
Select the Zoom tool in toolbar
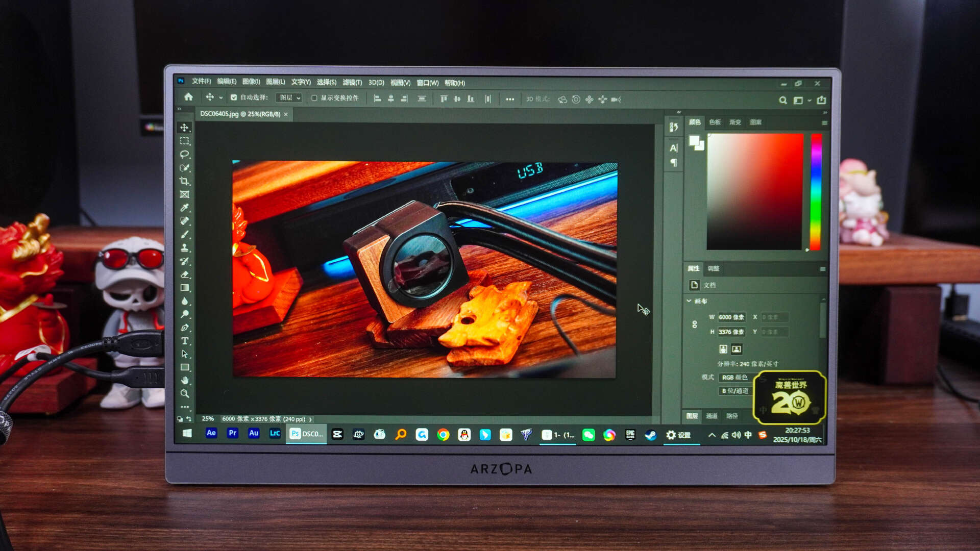[184, 393]
